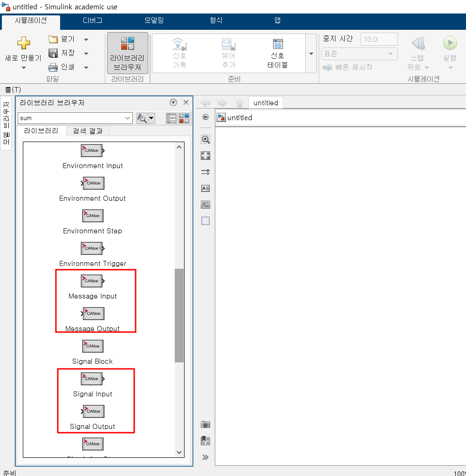Click the 실행 (Run) play button
Screen dimensions: 466x476
(x=450, y=43)
